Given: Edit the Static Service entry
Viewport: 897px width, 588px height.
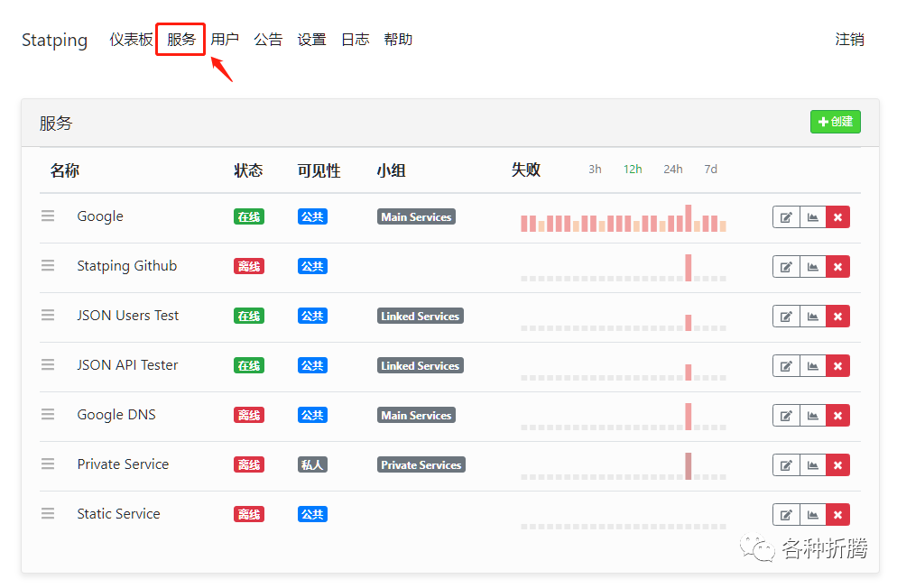Looking at the screenshot, I should coord(786,515).
